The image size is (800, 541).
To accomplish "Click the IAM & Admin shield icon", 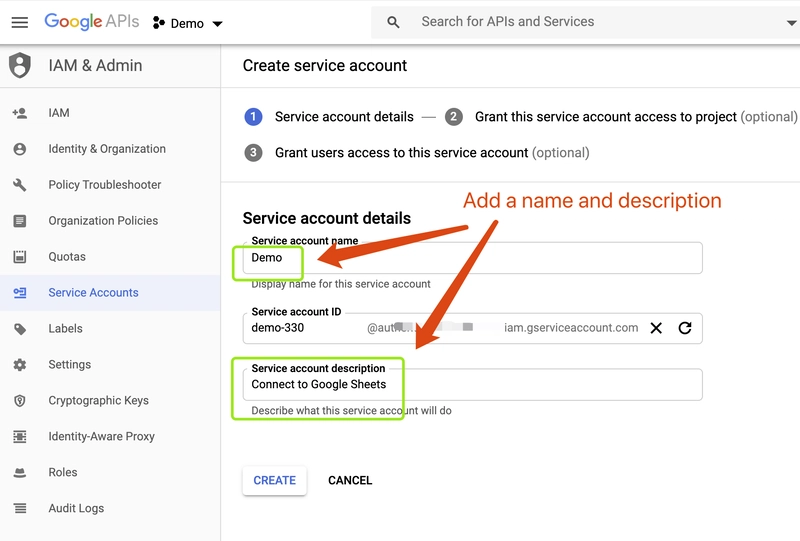I will pos(19,66).
